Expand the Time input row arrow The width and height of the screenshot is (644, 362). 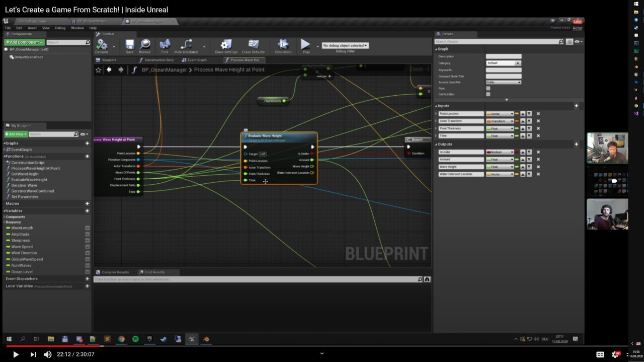[436, 135]
